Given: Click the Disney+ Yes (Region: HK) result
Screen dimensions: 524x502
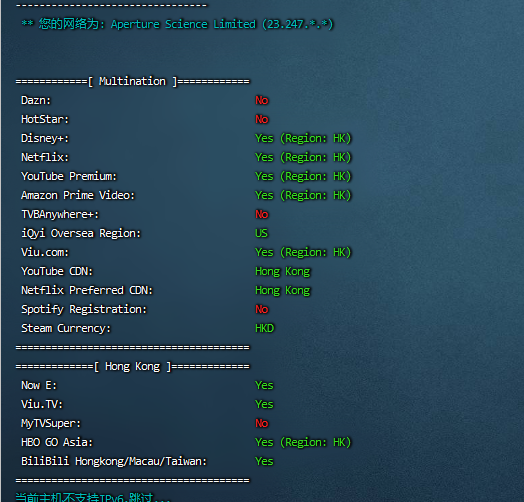Looking at the screenshot, I should (x=303, y=138).
